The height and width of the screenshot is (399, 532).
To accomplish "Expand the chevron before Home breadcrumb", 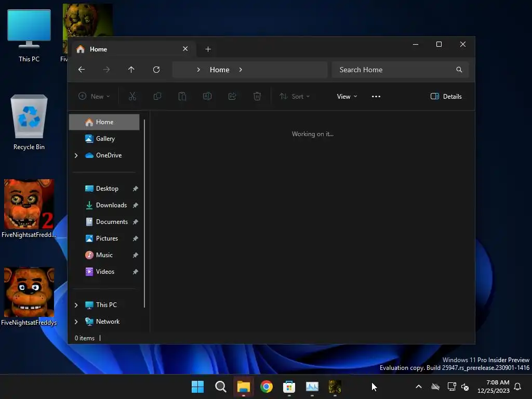I will point(198,70).
